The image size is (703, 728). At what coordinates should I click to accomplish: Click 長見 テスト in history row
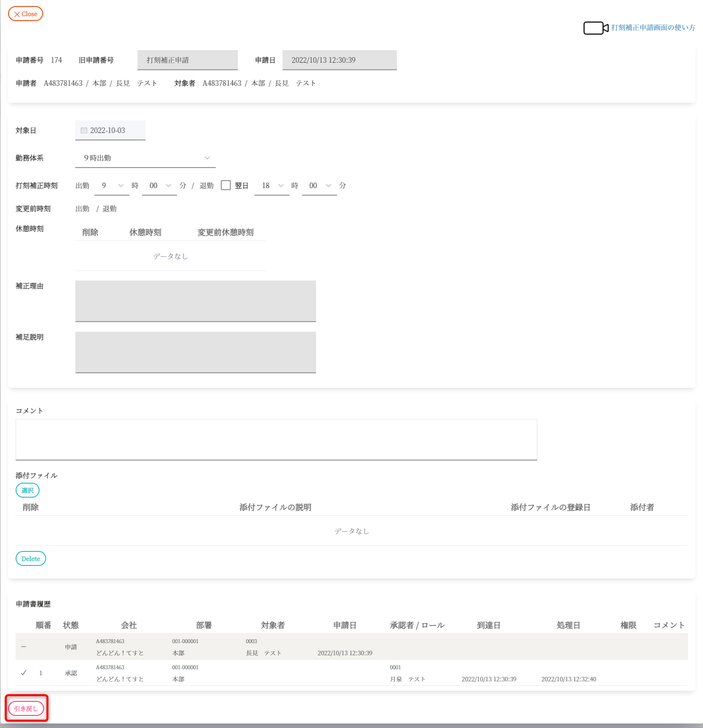[x=263, y=653]
